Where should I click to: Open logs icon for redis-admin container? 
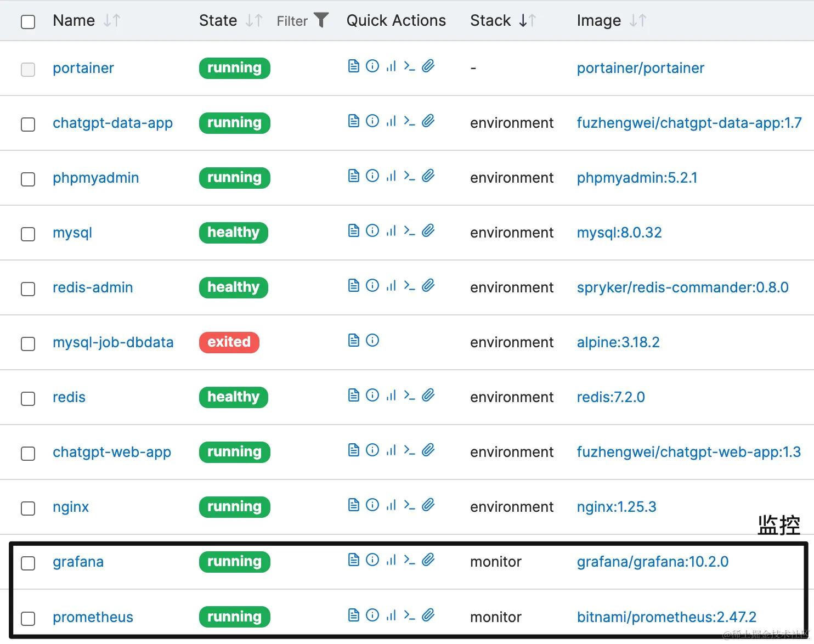pyautogui.click(x=354, y=286)
